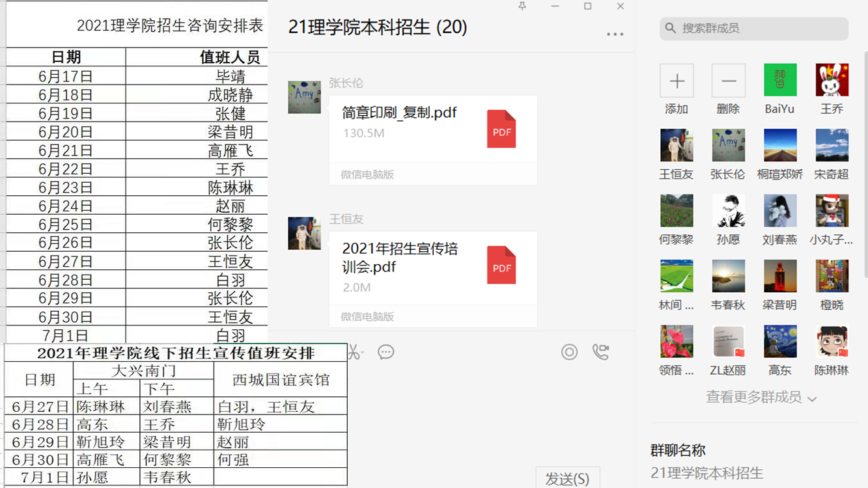868x488 pixels.
Task: Open dropdown arrow next to scissors tool
Action: coord(363,353)
